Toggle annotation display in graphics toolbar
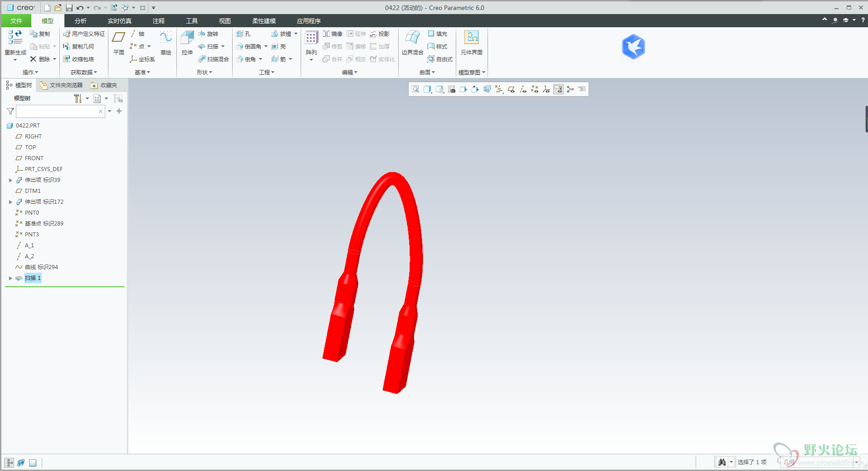This screenshot has width=868, height=471. 558,89
